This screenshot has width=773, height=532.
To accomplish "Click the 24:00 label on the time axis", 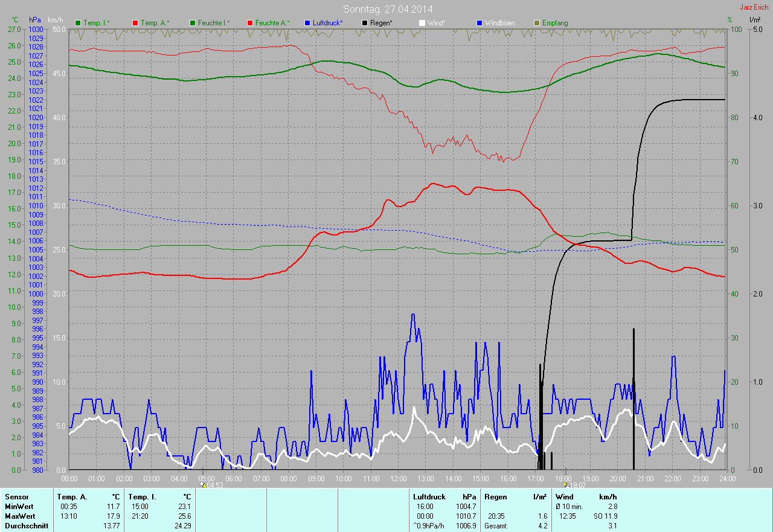I will coord(727,478).
